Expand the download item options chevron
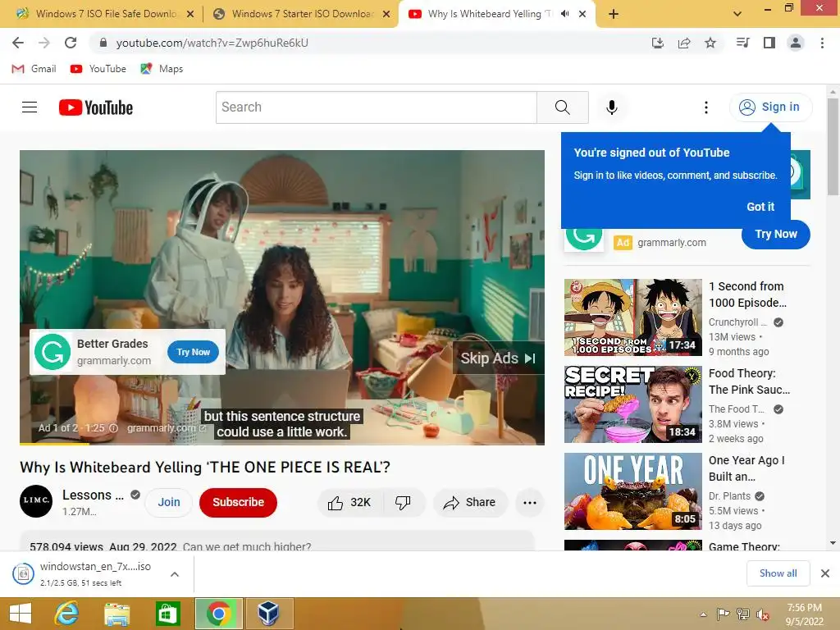 pyautogui.click(x=175, y=574)
